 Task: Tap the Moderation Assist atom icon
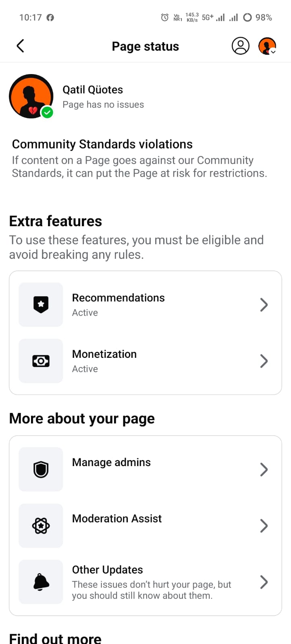coord(41,526)
